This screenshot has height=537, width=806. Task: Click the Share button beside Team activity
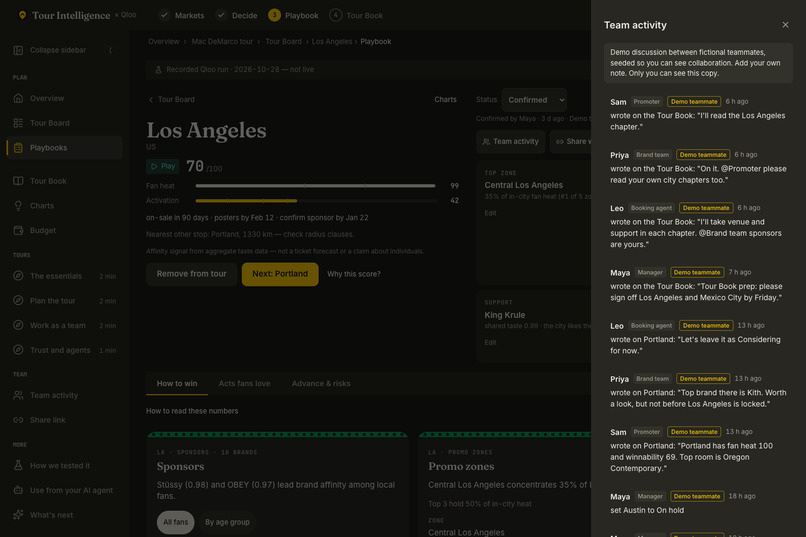pos(571,142)
